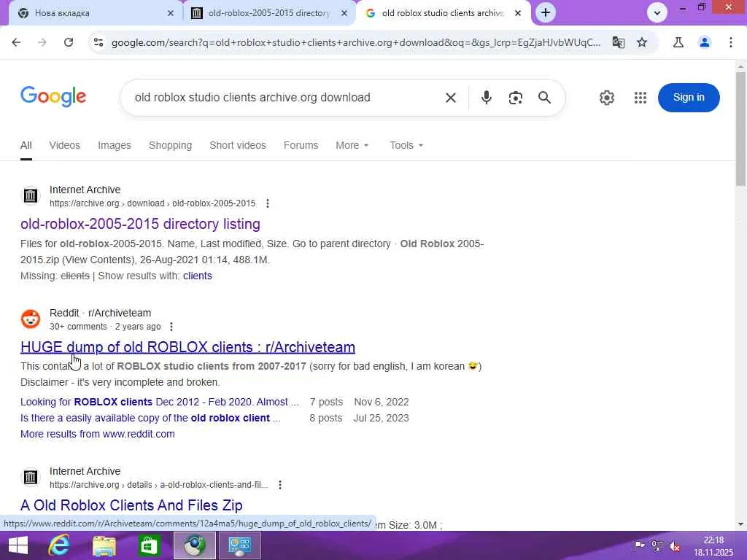Image resolution: width=747 pixels, height=560 pixels.
Task: Switch to Shopping results
Action: click(170, 145)
